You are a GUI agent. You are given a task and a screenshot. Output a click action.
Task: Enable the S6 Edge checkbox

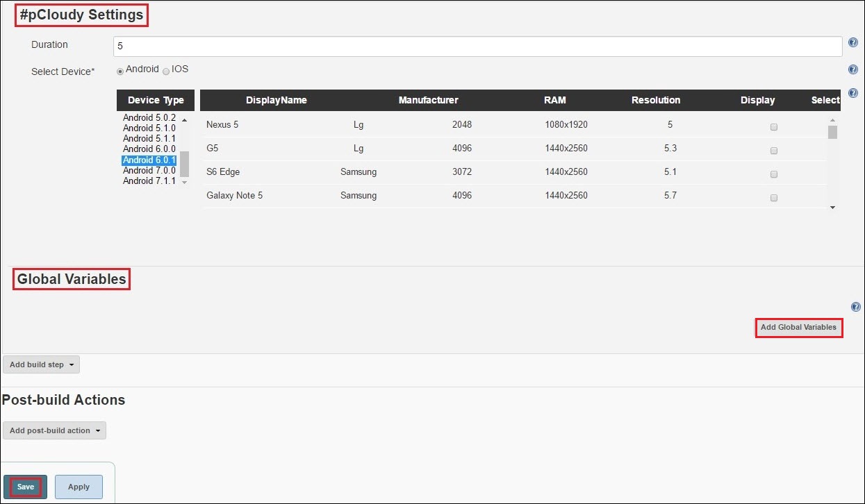coord(774,174)
